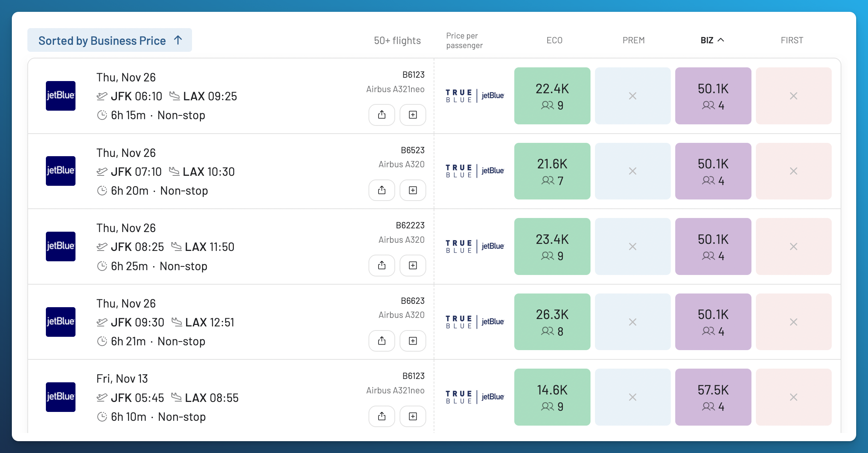
Task: Select 23.4K economy fare
Action: (552, 246)
